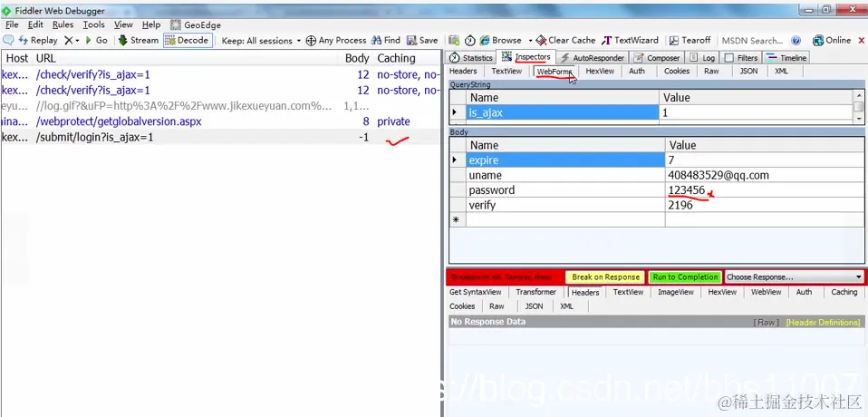Select the Transformer response tab

click(535, 292)
